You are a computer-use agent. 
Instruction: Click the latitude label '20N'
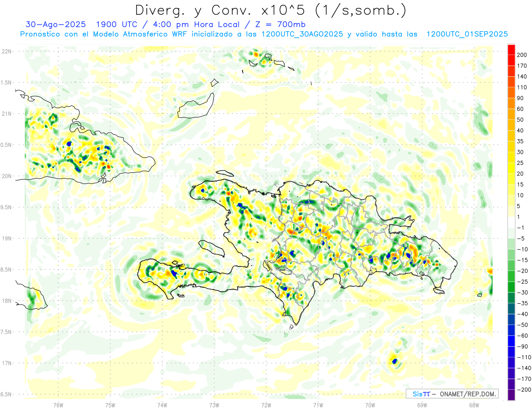(7, 176)
